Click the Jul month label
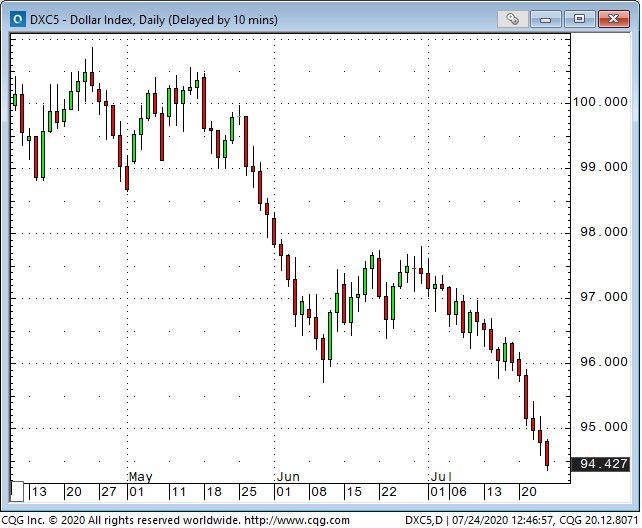 [x=441, y=477]
